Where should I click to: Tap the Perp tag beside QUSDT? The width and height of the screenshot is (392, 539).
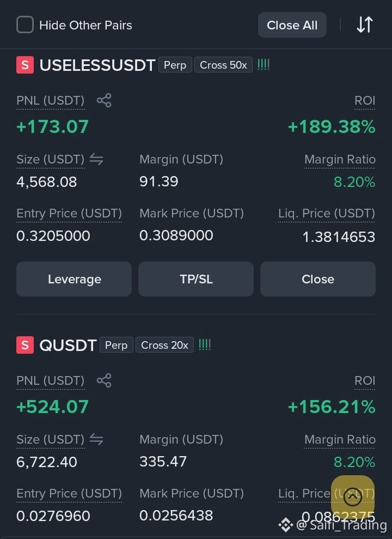pos(117,345)
